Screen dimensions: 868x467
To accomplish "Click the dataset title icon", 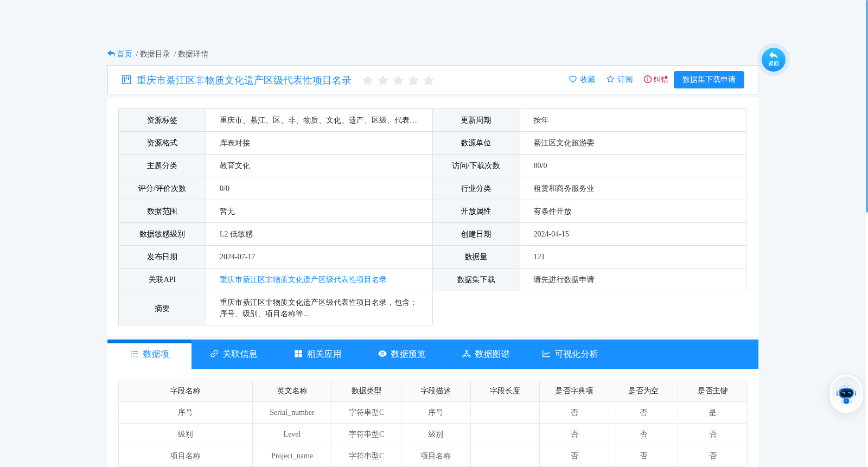I will [x=126, y=80].
